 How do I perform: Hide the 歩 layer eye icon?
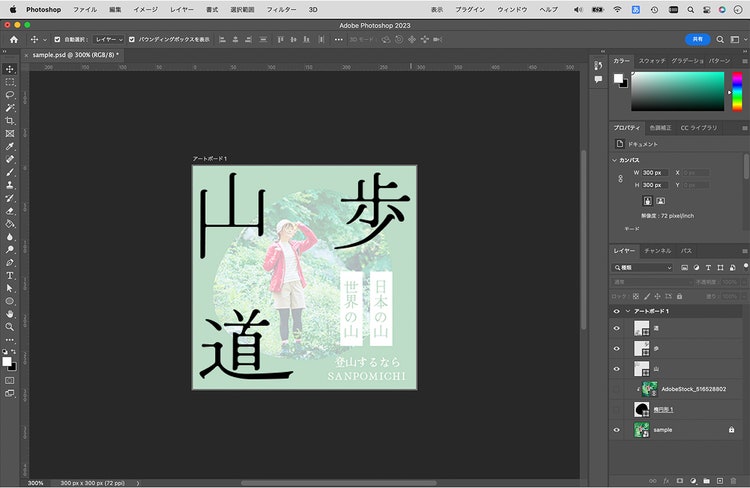(617, 349)
